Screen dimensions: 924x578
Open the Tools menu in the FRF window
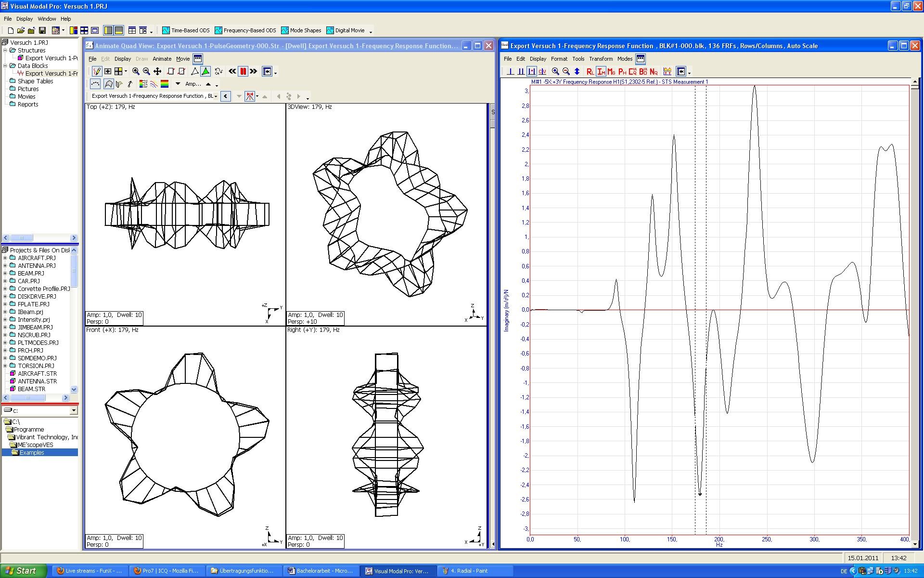click(578, 59)
